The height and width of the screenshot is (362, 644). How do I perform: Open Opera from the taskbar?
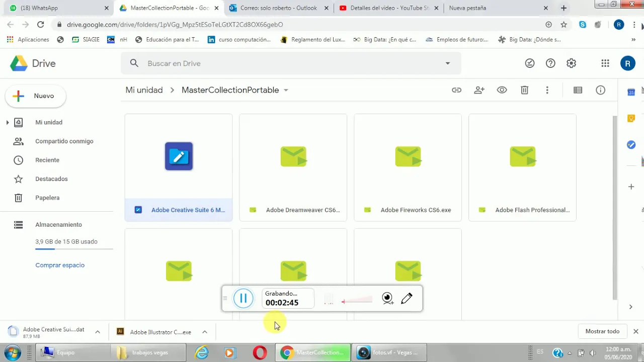(260, 353)
